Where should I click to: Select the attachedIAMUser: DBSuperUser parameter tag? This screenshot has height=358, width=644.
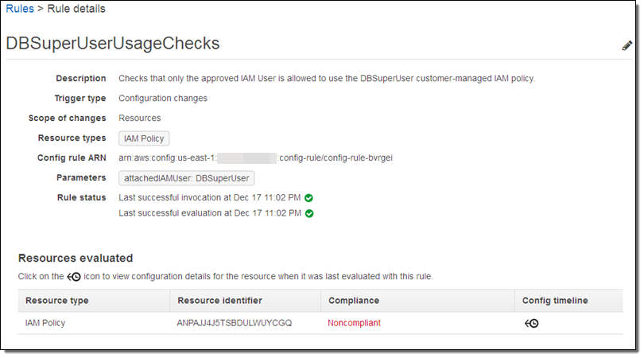[186, 178]
